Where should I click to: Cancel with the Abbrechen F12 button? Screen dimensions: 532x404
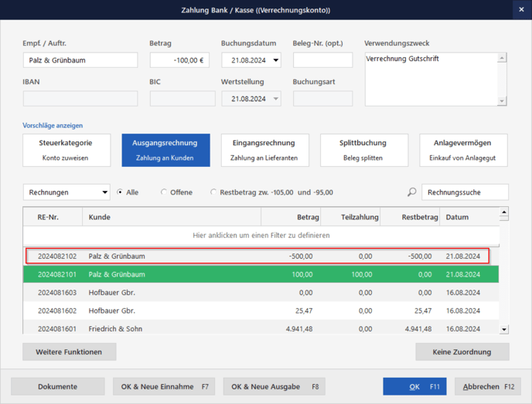pos(488,386)
